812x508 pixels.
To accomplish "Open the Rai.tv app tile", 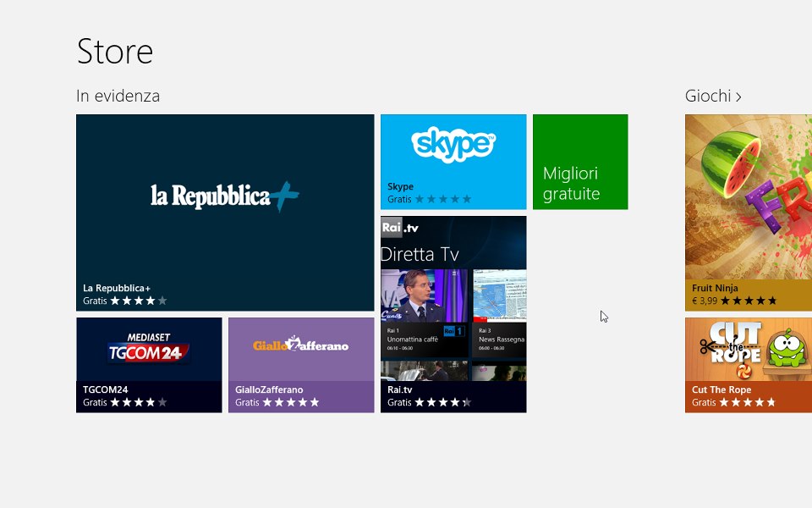I will [x=453, y=314].
